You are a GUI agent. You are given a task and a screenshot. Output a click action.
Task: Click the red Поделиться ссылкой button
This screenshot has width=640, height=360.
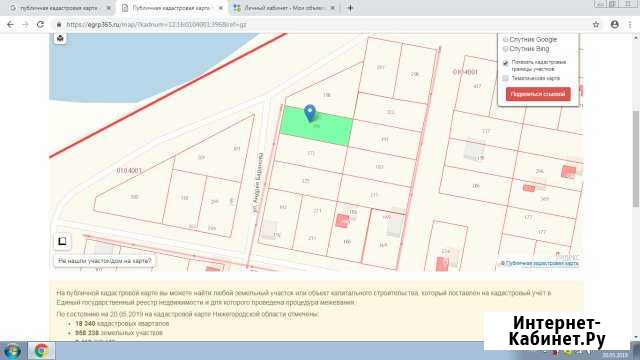[x=538, y=94]
